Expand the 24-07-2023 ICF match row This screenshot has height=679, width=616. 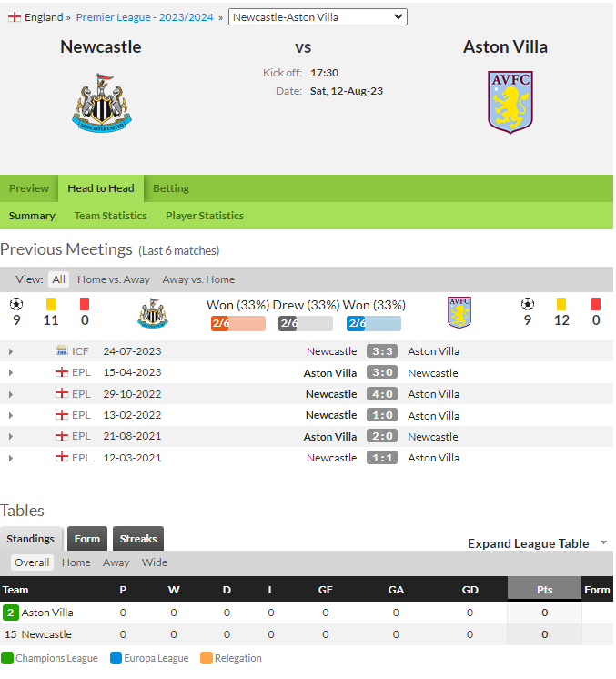click(x=11, y=352)
